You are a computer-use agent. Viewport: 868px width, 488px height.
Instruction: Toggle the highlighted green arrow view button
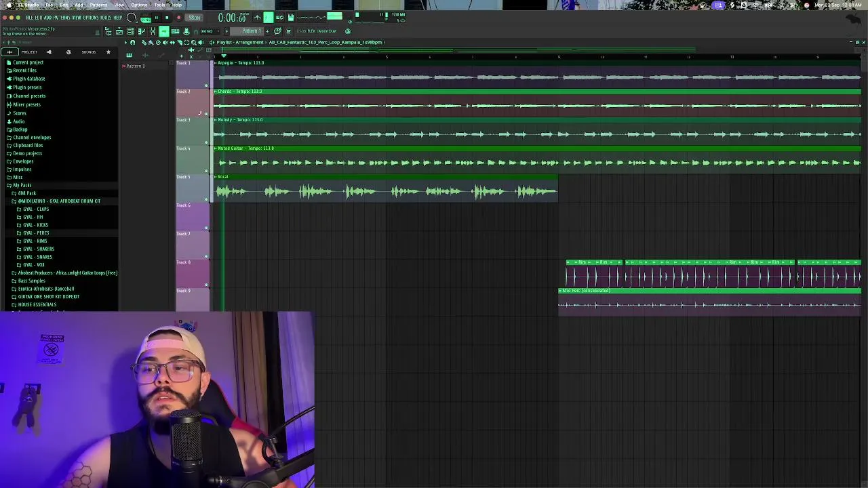click(x=163, y=31)
